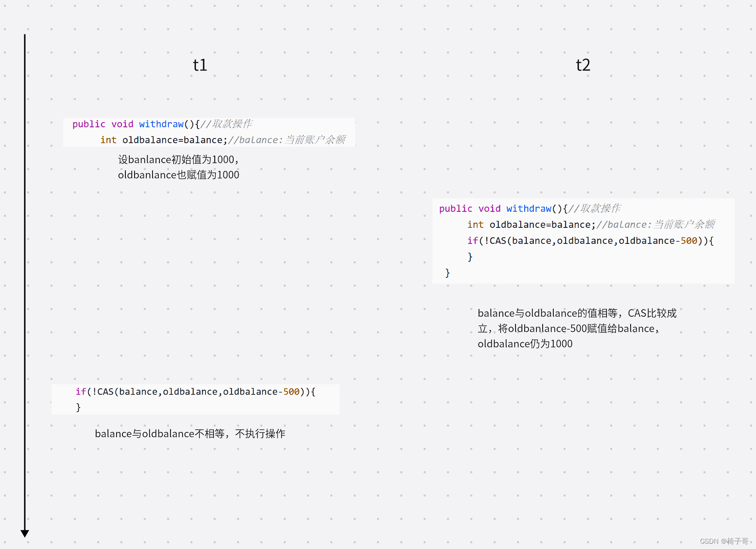Select the keyword public in t1 code
Screen dimensions: 756x549
[x=89, y=124]
